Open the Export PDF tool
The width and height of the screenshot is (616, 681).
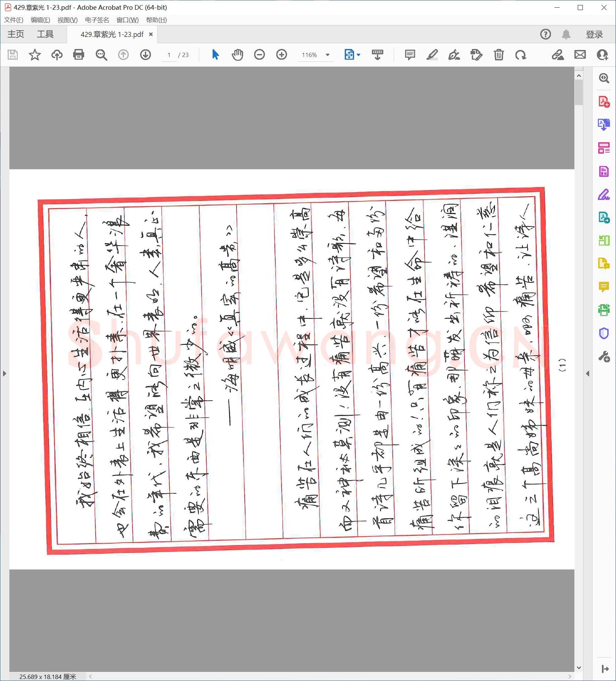pos(604,125)
